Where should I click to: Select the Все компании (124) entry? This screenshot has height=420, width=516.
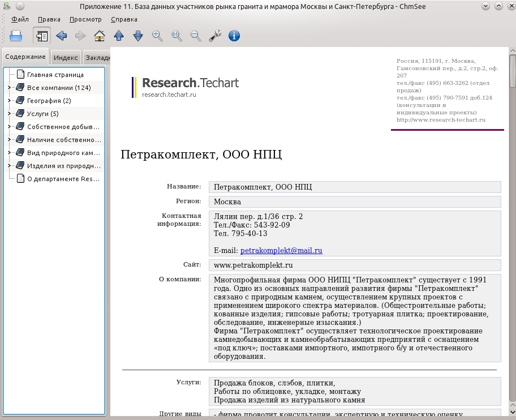(x=59, y=88)
